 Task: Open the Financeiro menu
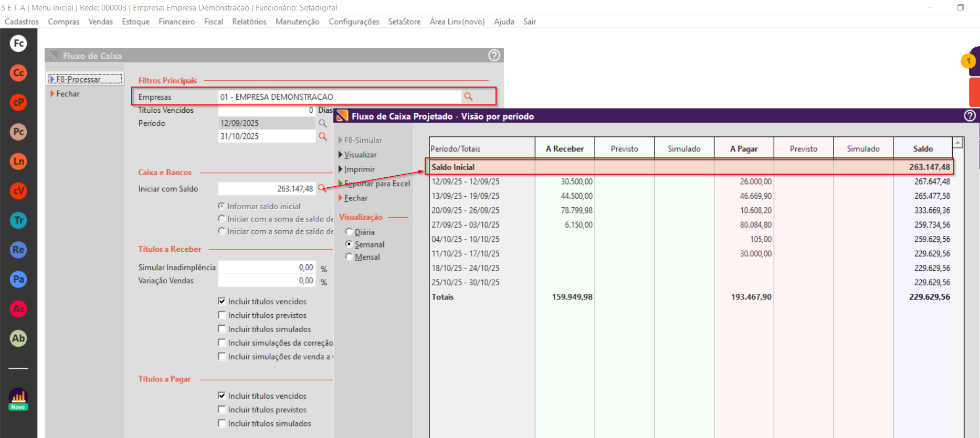tap(177, 22)
